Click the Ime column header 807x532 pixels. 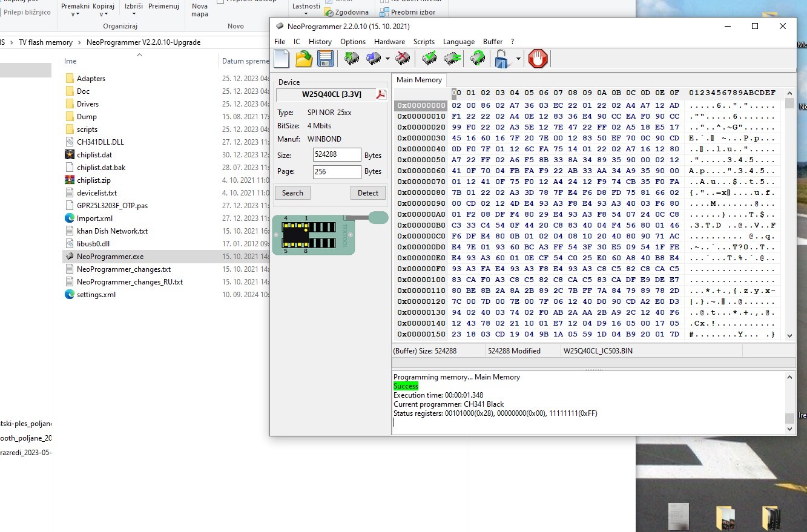pos(70,61)
